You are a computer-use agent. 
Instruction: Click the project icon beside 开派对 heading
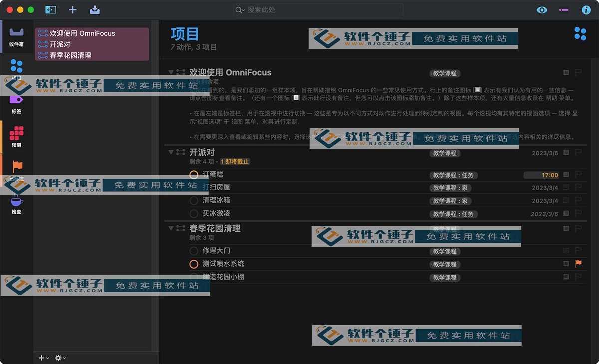(x=181, y=152)
